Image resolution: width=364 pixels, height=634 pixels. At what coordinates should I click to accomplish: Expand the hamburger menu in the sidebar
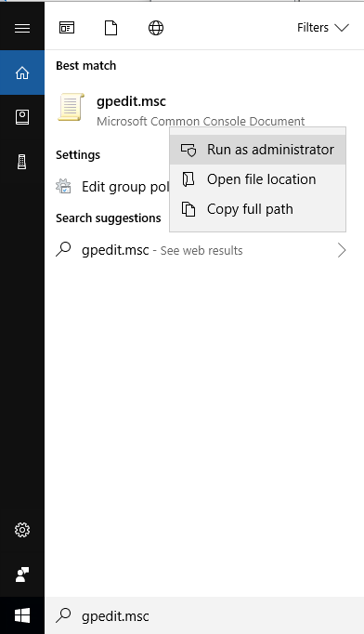pyautogui.click(x=22, y=28)
